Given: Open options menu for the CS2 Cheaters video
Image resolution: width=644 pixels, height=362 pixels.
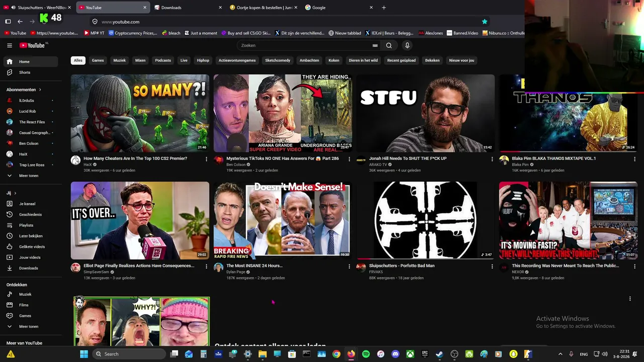Looking at the screenshot, I should click(206, 159).
